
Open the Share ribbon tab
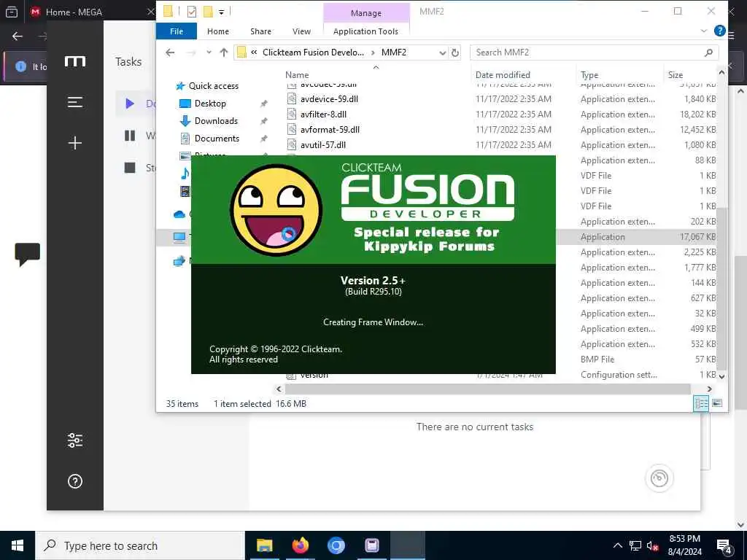[x=260, y=31]
